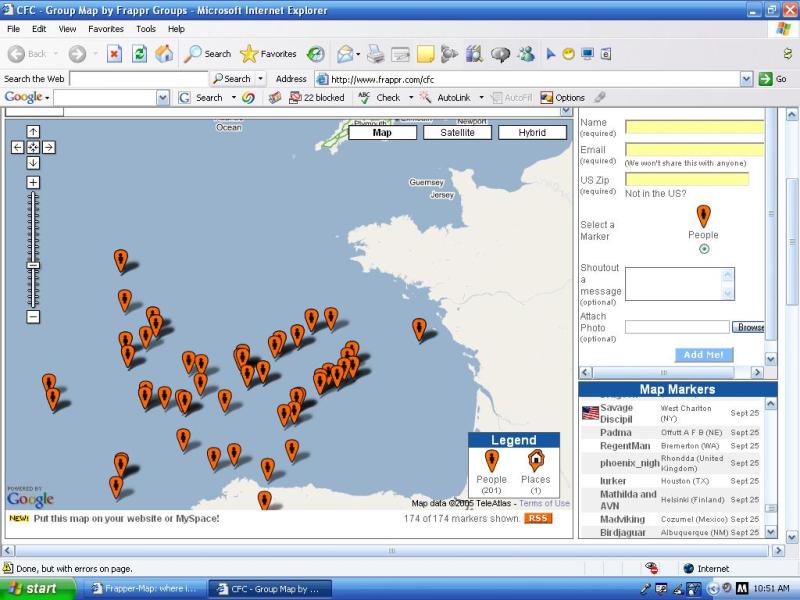This screenshot has height=600, width=800.
Task: Click the Search the Web Search button
Action: point(232,79)
